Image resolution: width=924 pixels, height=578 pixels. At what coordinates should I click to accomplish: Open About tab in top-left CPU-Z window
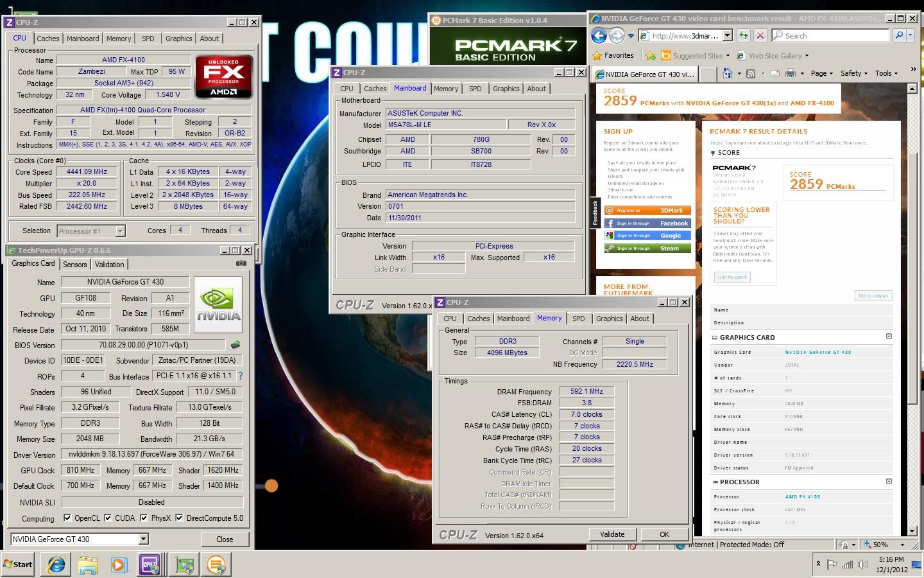[x=209, y=39]
